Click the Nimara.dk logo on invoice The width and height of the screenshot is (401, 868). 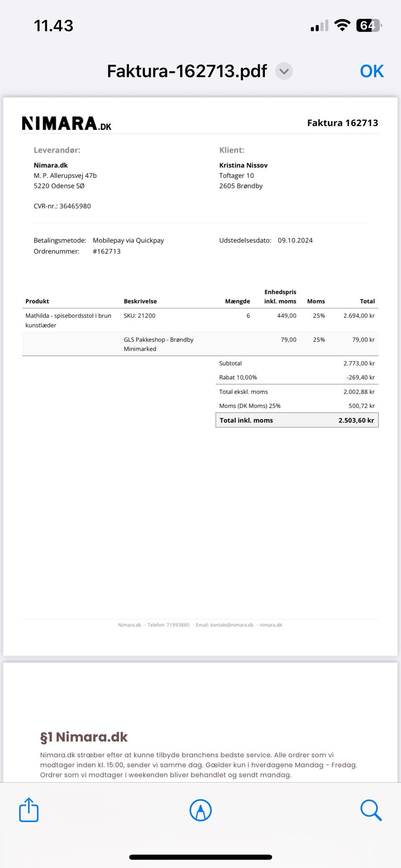[67, 124]
